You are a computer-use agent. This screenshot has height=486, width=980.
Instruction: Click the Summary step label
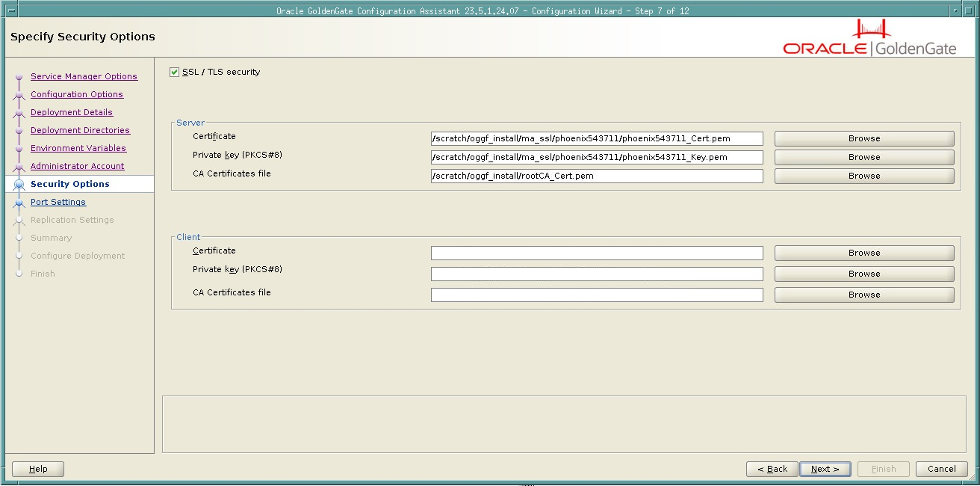click(52, 238)
